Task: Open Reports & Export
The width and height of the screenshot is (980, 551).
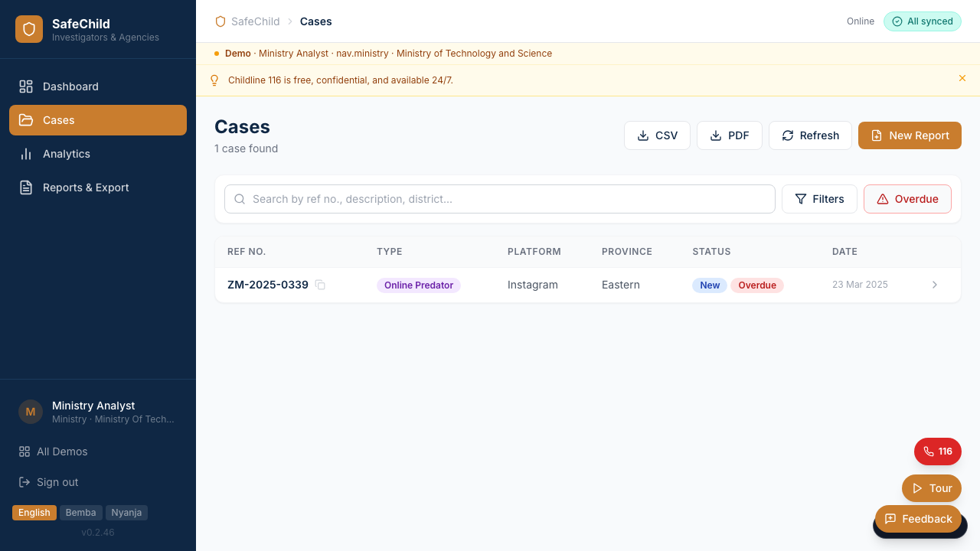Action: point(98,187)
